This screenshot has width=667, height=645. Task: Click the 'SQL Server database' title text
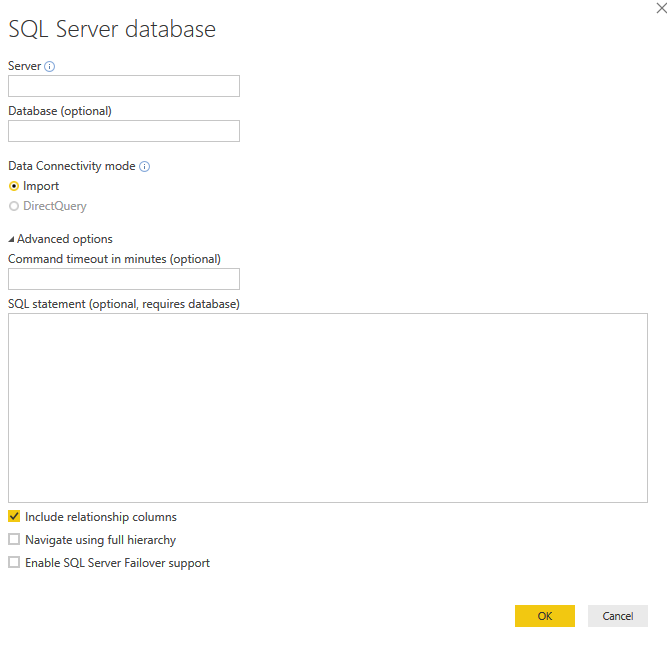112,29
